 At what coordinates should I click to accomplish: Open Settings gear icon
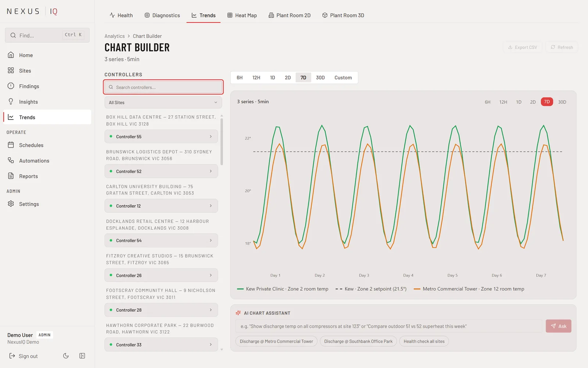pyautogui.click(x=11, y=204)
